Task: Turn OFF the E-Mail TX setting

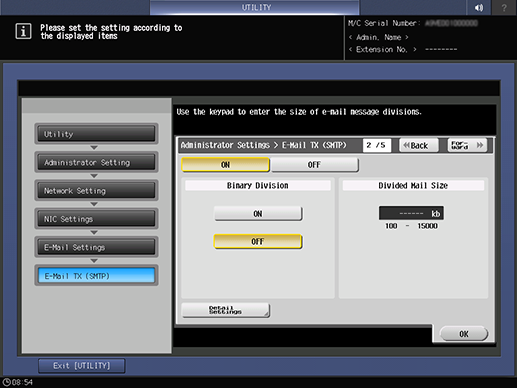Action: coord(315,165)
